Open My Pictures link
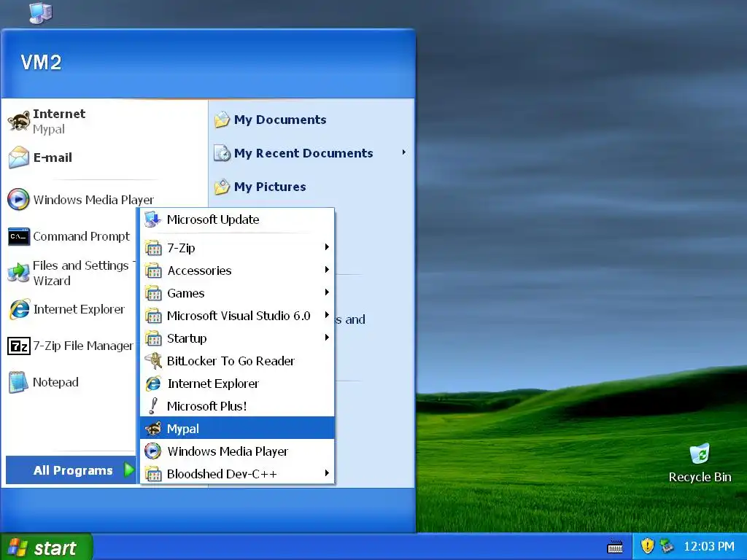 tap(270, 187)
